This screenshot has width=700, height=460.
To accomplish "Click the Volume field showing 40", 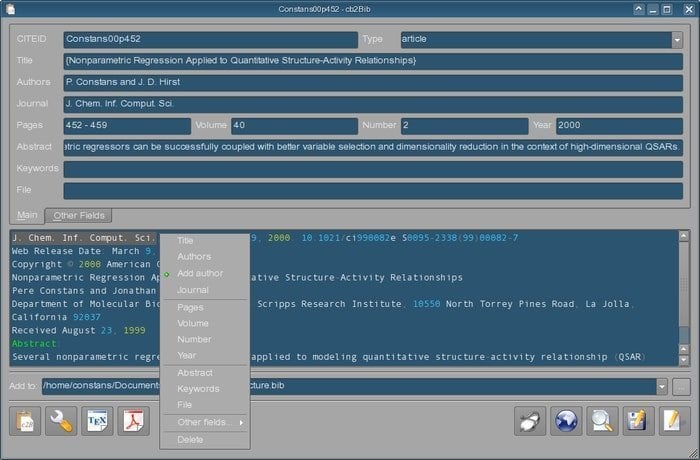I will pyautogui.click(x=295, y=126).
